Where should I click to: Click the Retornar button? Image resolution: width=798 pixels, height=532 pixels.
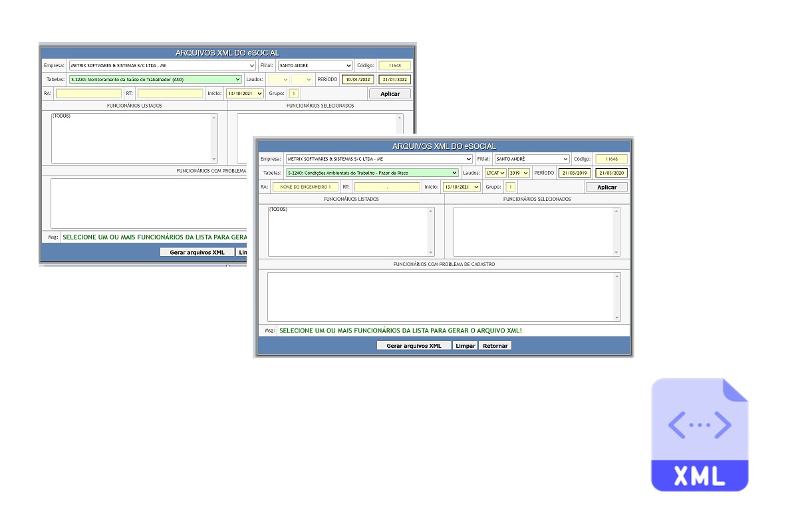tap(495, 345)
